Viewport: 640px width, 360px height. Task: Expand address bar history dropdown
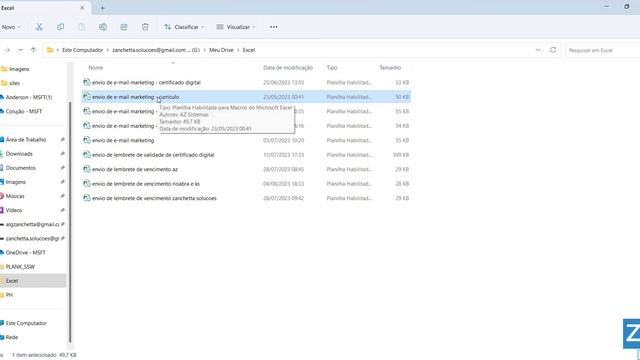click(538, 50)
